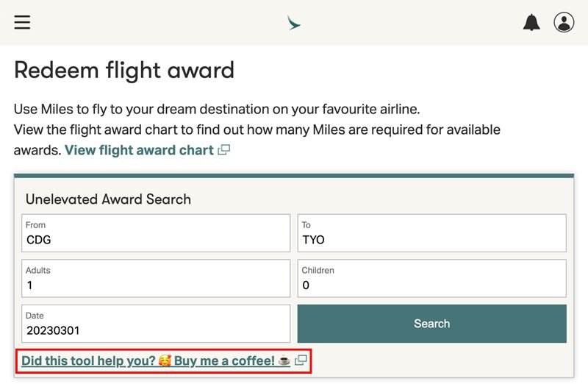
Task: Open the hamburger navigation menu
Action: 22,22
